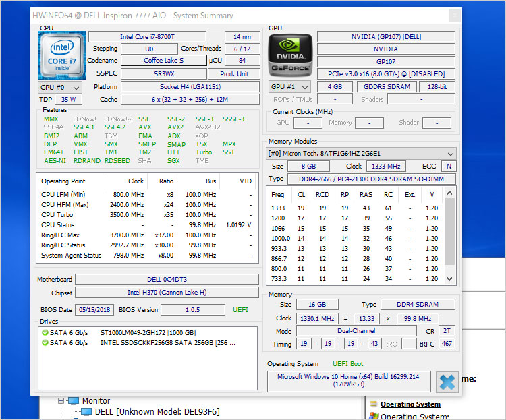Click the cache 6 x (32 + 32 + 256) field
Screen dimensions: 506x420
click(190, 99)
